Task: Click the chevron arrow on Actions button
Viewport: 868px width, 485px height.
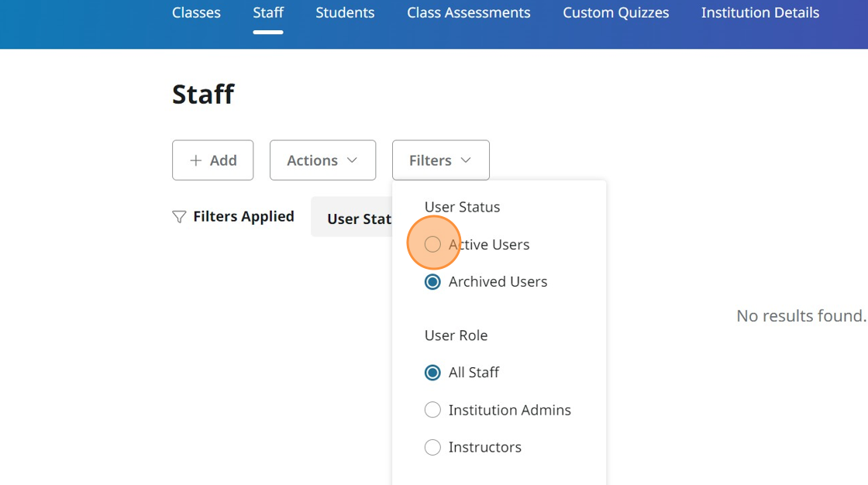Action: coord(352,160)
